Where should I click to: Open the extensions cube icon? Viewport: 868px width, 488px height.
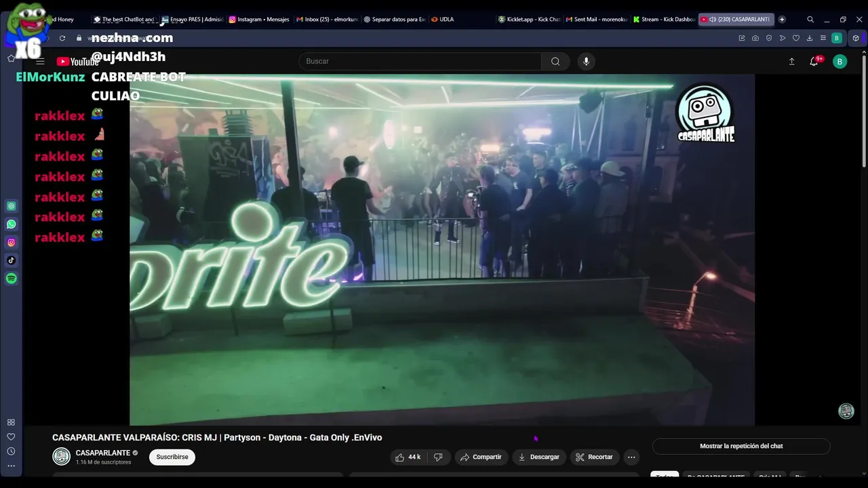pyautogui.click(x=856, y=38)
